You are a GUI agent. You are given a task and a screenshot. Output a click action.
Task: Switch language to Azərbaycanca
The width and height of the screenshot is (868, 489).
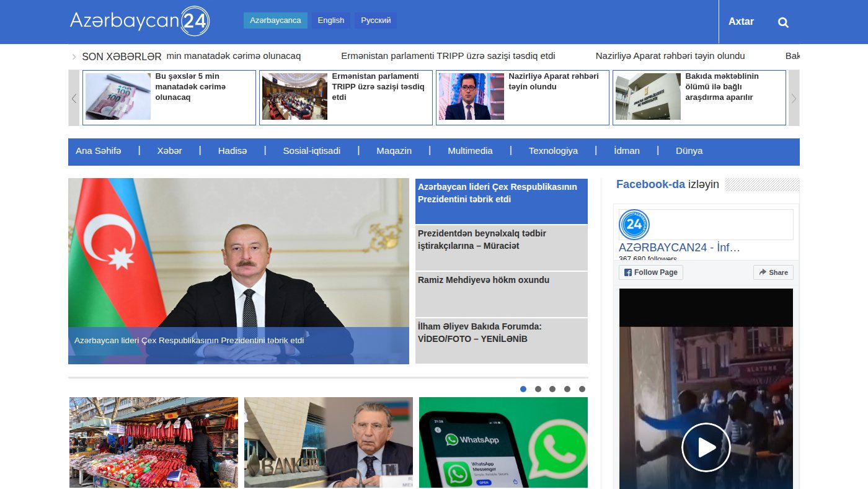(x=275, y=20)
